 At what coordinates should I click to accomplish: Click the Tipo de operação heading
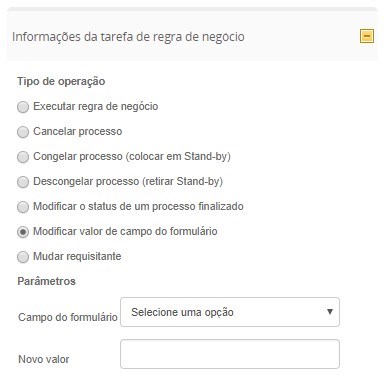tap(61, 81)
